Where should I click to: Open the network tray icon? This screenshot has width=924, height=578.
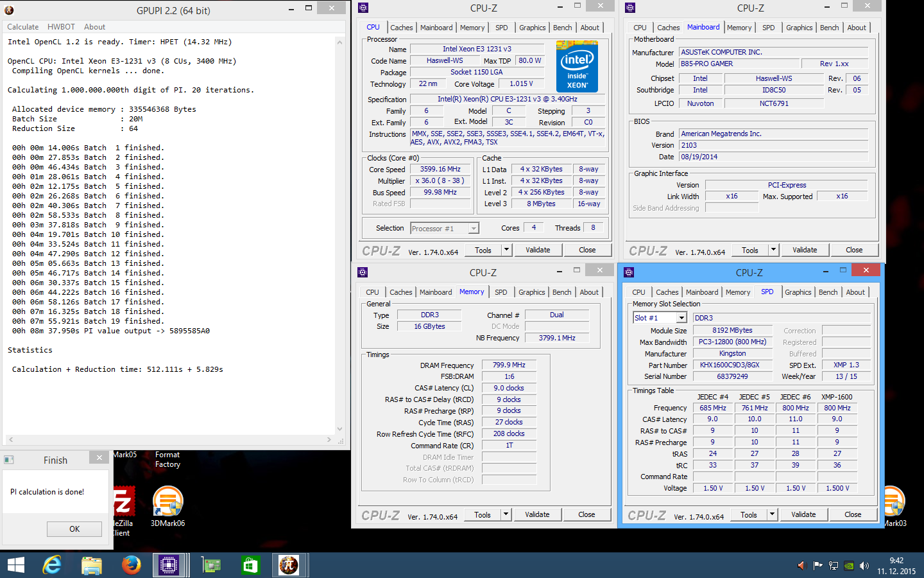[x=833, y=566]
